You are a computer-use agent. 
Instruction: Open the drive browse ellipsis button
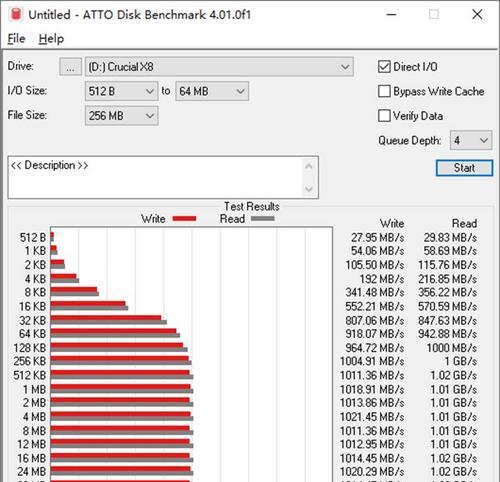(x=70, y=67)
